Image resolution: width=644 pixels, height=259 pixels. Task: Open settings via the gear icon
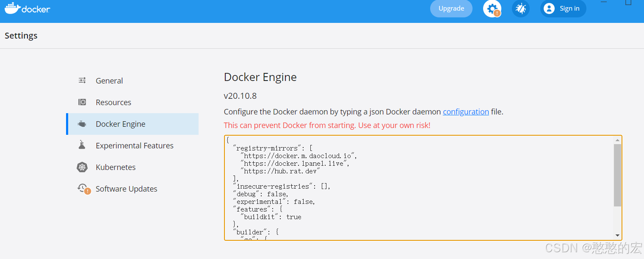pyautogui.click(x=492, y=8)
